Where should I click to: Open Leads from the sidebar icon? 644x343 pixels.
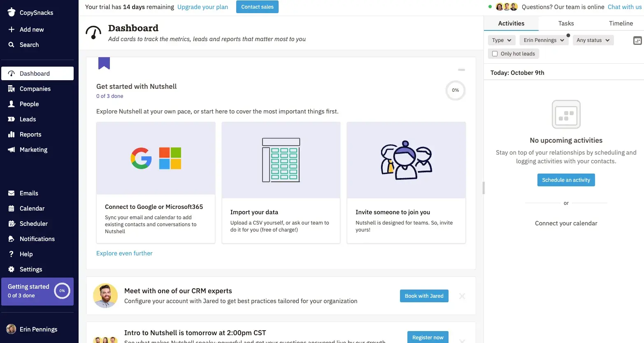[x=12, y=119]
